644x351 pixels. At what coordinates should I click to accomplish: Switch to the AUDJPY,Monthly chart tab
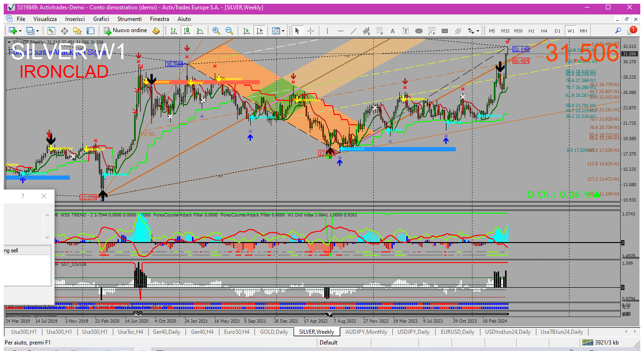pyautogui.click(x=366, y=332)
